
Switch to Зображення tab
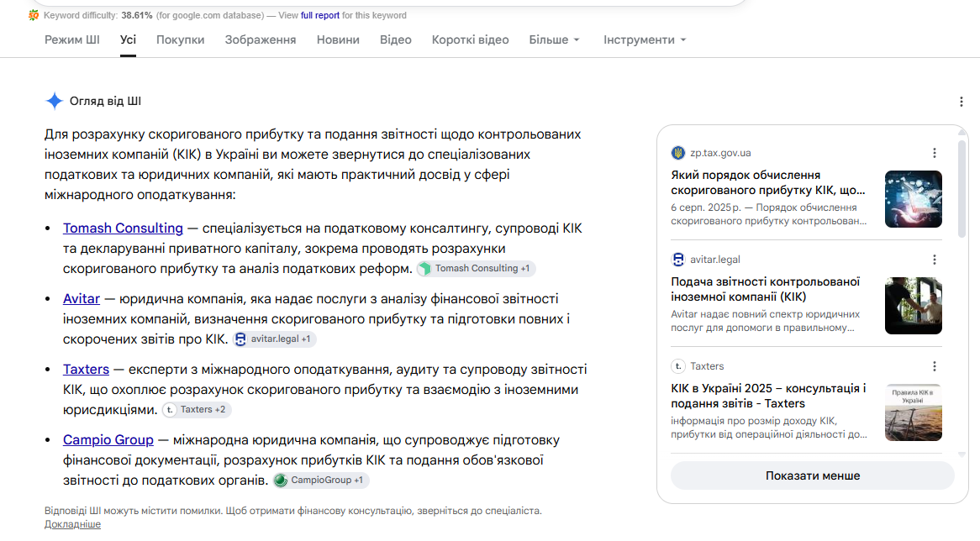point(261,39)
